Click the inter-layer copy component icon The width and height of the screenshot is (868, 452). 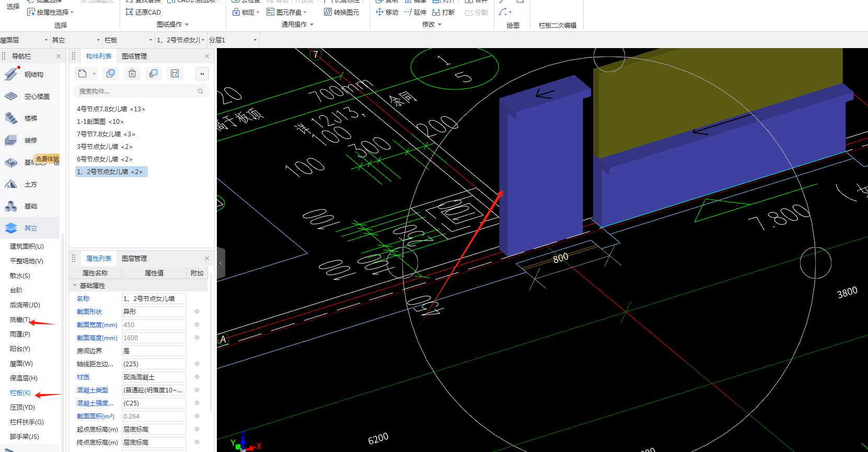pos(153,74)
